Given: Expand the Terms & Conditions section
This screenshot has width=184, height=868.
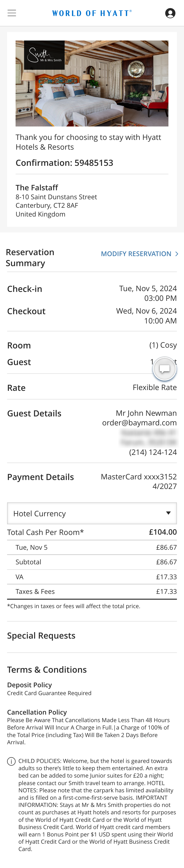Looking at the screenshot, I should click(47, 670).
